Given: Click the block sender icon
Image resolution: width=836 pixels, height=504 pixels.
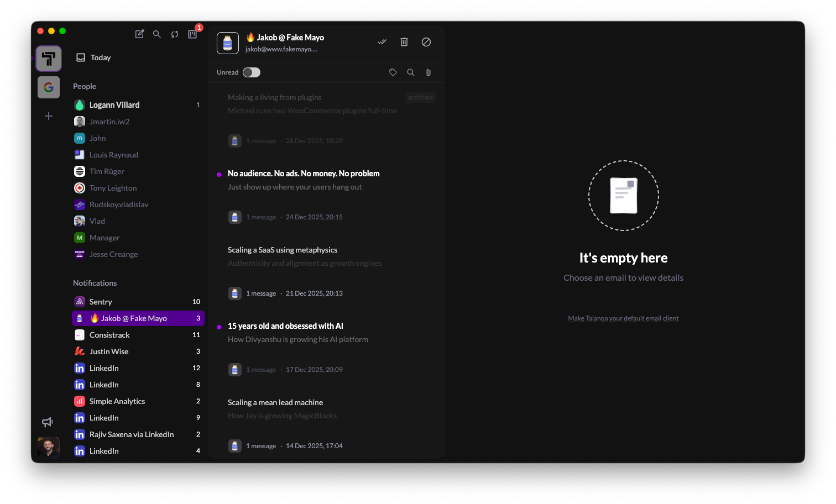Looking at the screenshot, I should point(426,42).
